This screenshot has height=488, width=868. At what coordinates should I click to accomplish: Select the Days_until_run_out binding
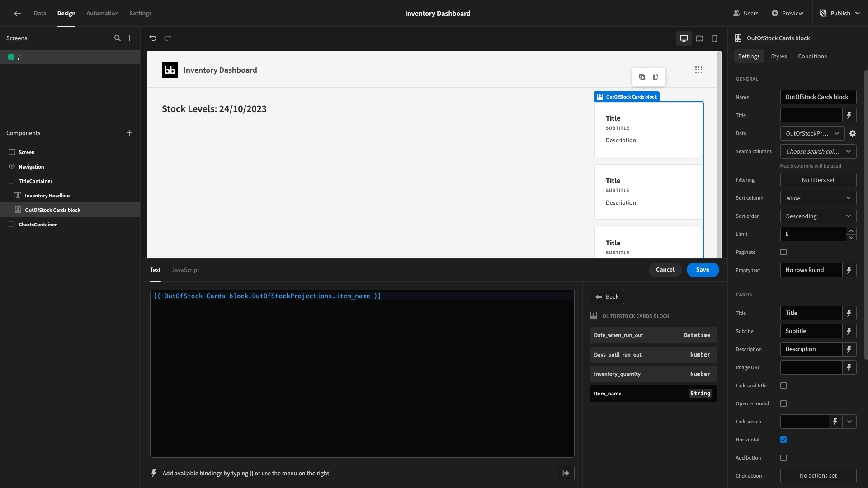(653, 355)
